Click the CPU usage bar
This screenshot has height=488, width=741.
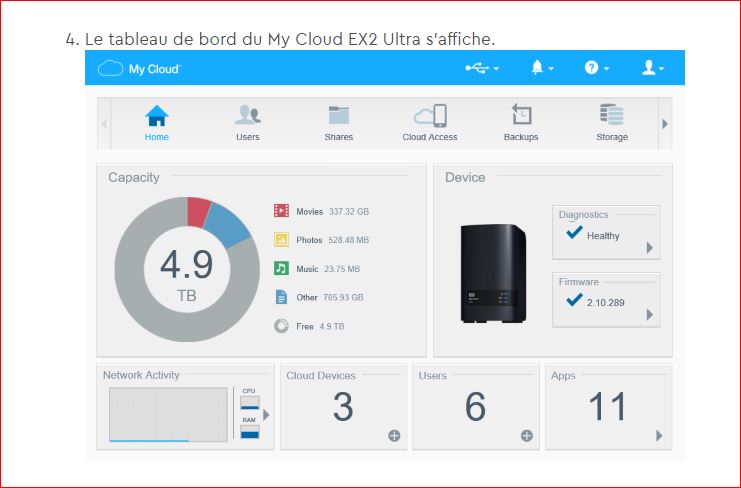(x=250, y=402)
